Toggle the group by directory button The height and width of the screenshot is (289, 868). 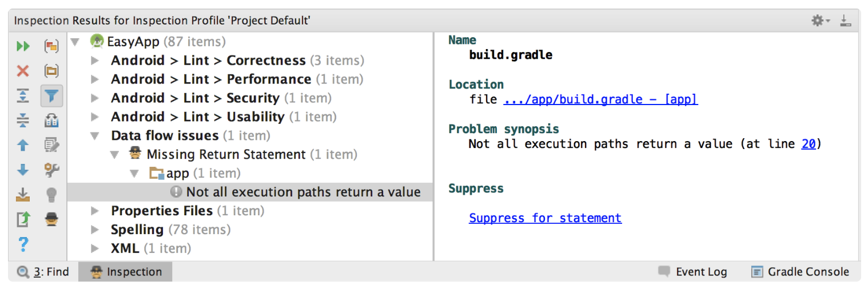tap(52, 71)
